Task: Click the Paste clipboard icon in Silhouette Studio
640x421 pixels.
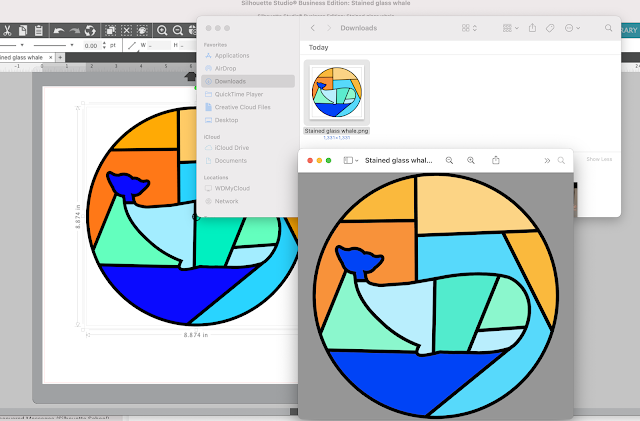Action: pos(38,30)
